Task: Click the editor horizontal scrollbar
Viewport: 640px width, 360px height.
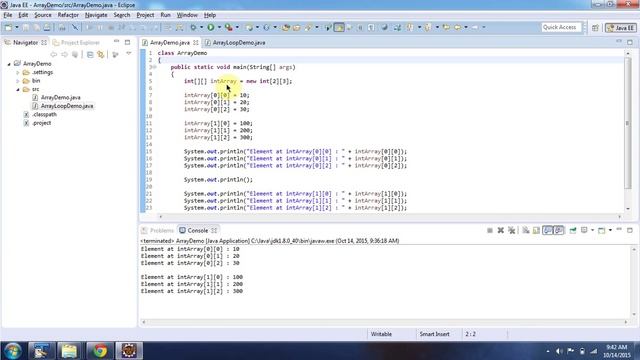Action: click(390, 217)
